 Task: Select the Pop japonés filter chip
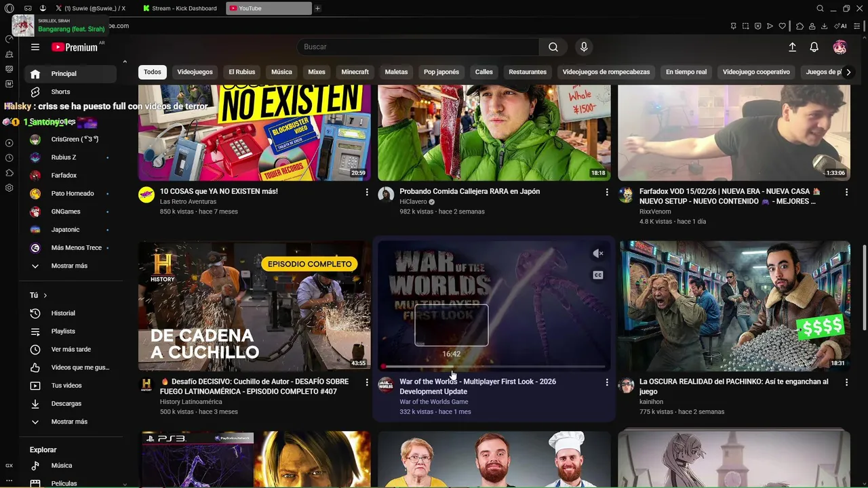pyautogui.click(x=441, y=72)
